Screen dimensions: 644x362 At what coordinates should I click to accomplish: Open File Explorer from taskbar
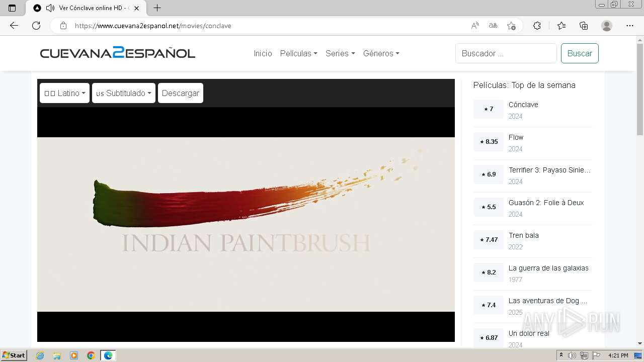click(57, 355)
